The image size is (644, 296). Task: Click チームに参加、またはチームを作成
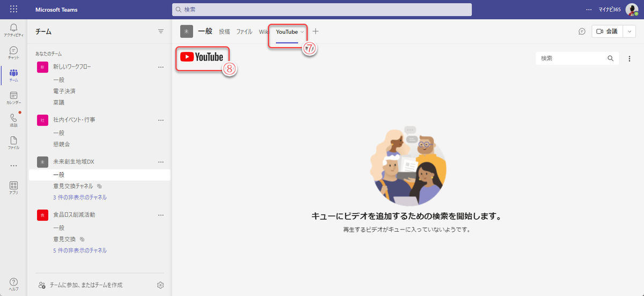coord(80,285)
